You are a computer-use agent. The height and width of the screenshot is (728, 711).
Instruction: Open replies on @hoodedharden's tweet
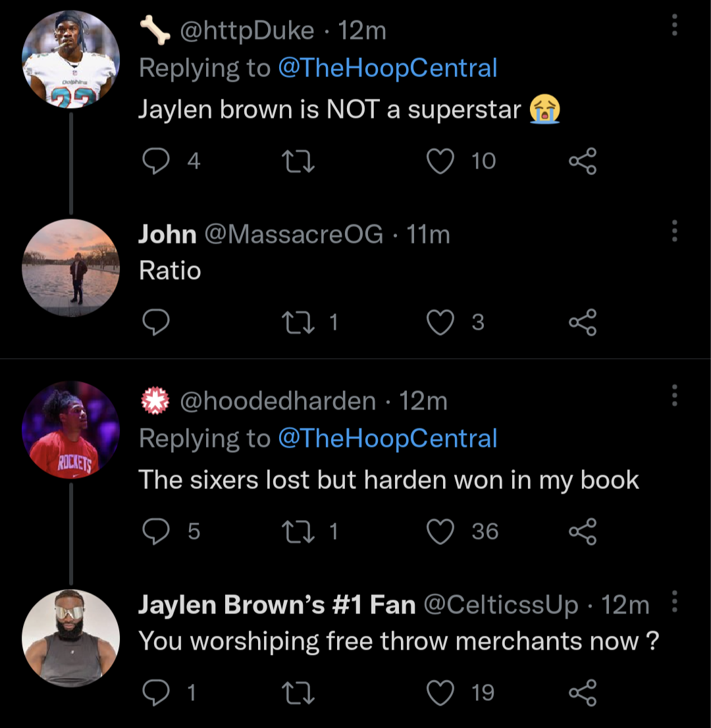pyautogui.click(x=157, y=531)
